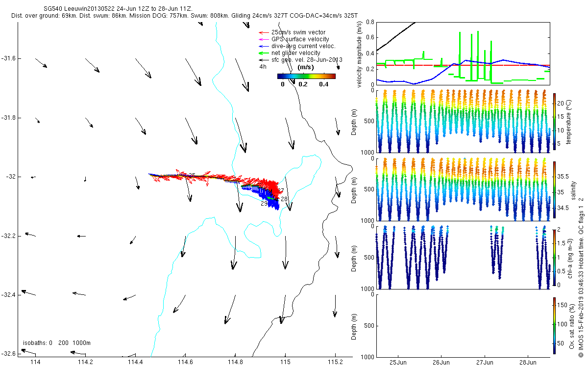The height and width of the screenshot is (368, 588).
Task: Click the '4h' label in the legend area
Action: pyautogui.click(x=263, y=67)
